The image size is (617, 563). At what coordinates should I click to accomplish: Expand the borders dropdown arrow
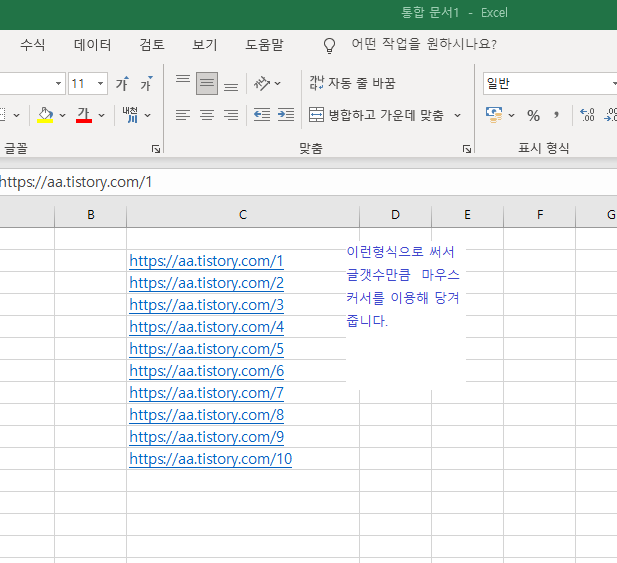[x=17, y=115]
